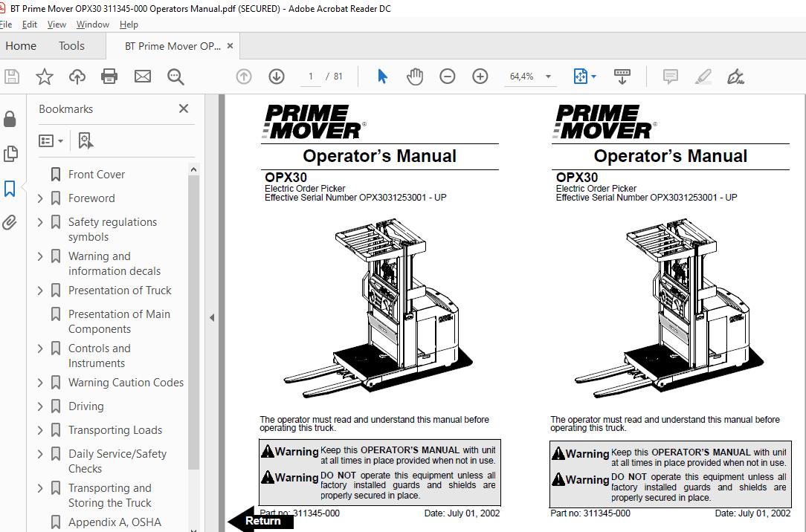The height and width of the screenshot is (532, 806).
Task: Zoom in with plus icon
Action: (x=480, y=77)
